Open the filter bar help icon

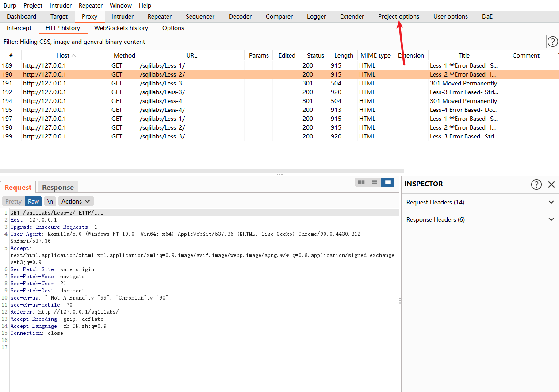pos(552,41)
